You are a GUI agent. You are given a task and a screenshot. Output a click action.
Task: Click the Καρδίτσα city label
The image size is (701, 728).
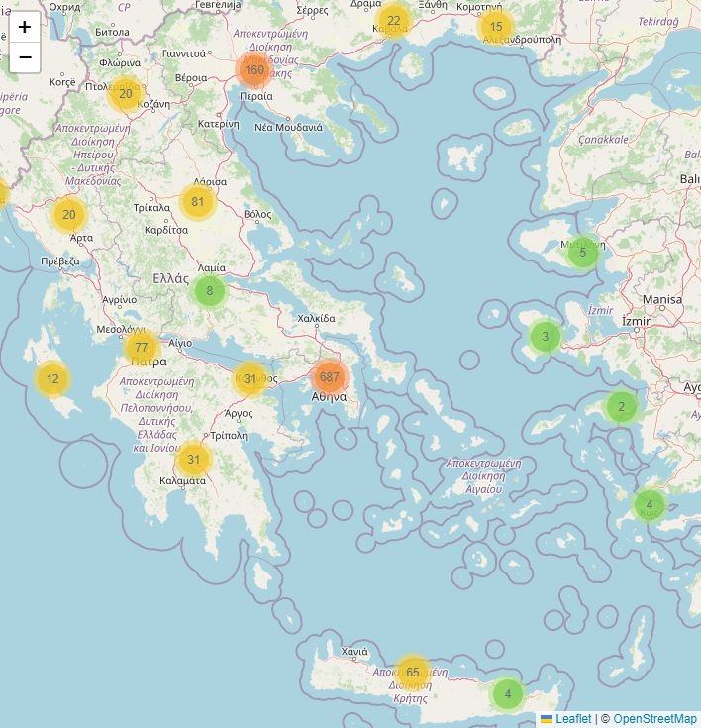166,230
